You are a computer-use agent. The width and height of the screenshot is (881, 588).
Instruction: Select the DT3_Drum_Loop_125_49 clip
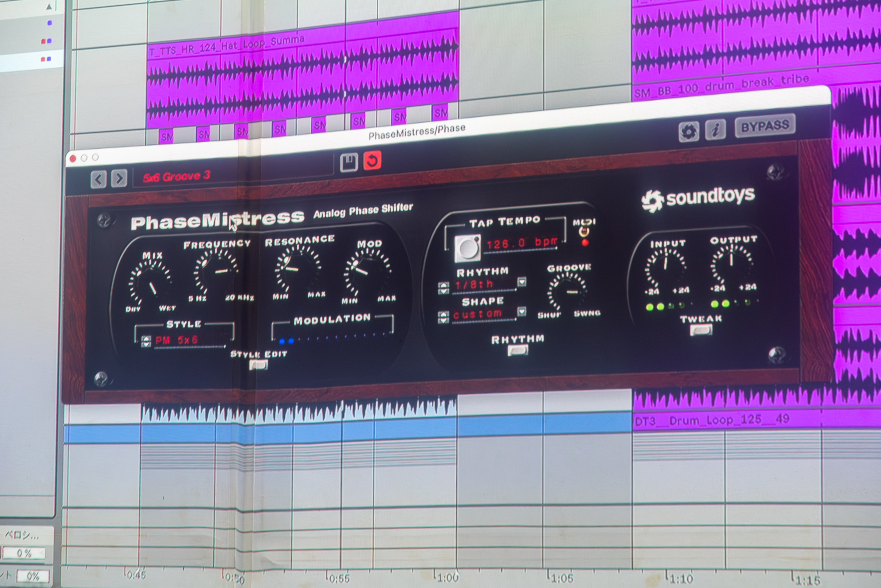point(712,420)
